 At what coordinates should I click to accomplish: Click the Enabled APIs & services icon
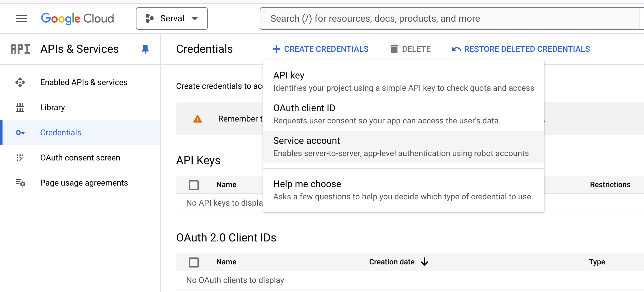pos(20,82)
